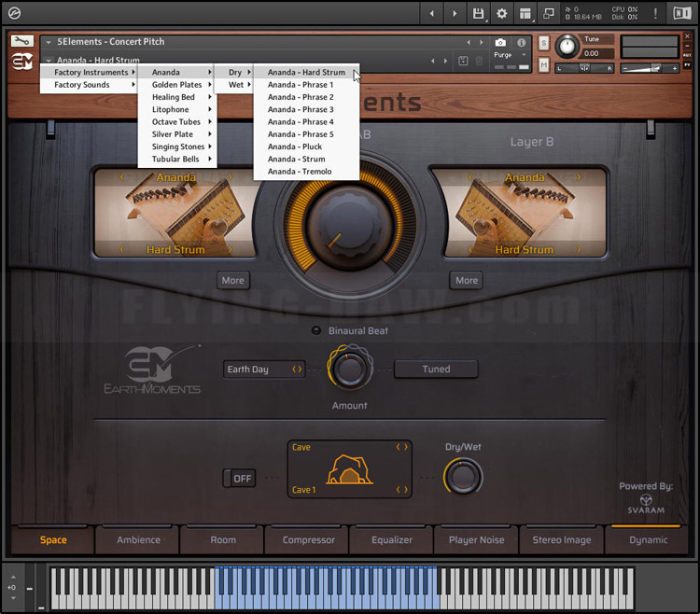Open the Tubular Bells submenu item
The height and width of the screenshot is (614, 700).
[177, 159]
